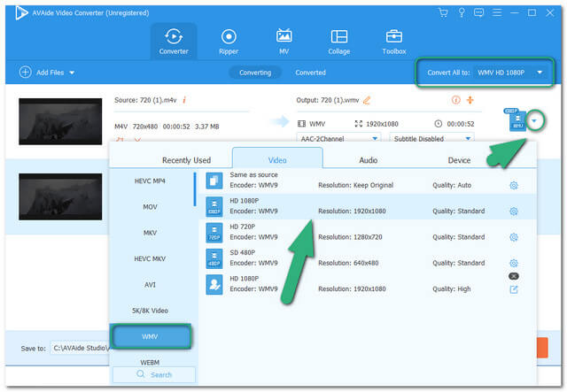The image size is (567, 392).
Task: Click the Same as source preset icon
Action: click(x=214, y=181)
